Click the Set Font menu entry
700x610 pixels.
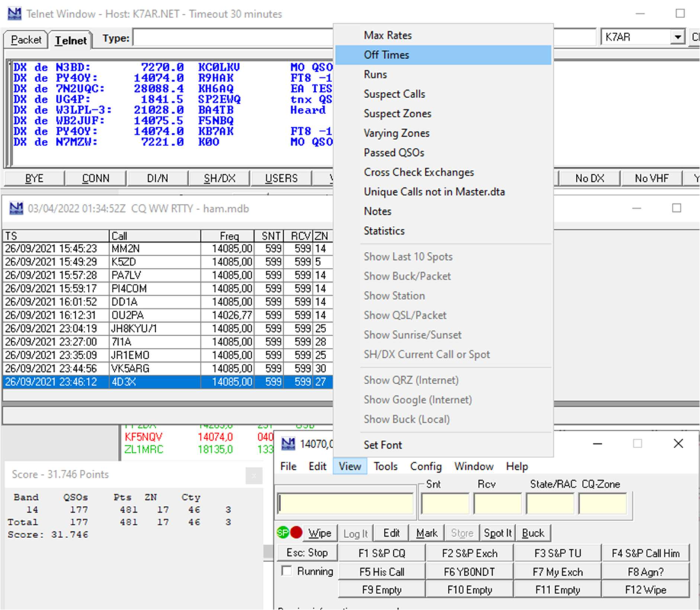tap(383, 445)
